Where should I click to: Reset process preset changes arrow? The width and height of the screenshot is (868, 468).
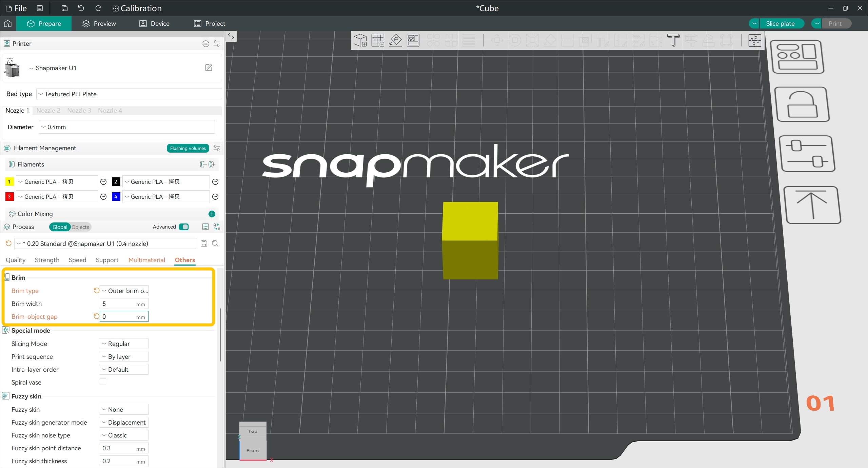[x=8, y=243]
